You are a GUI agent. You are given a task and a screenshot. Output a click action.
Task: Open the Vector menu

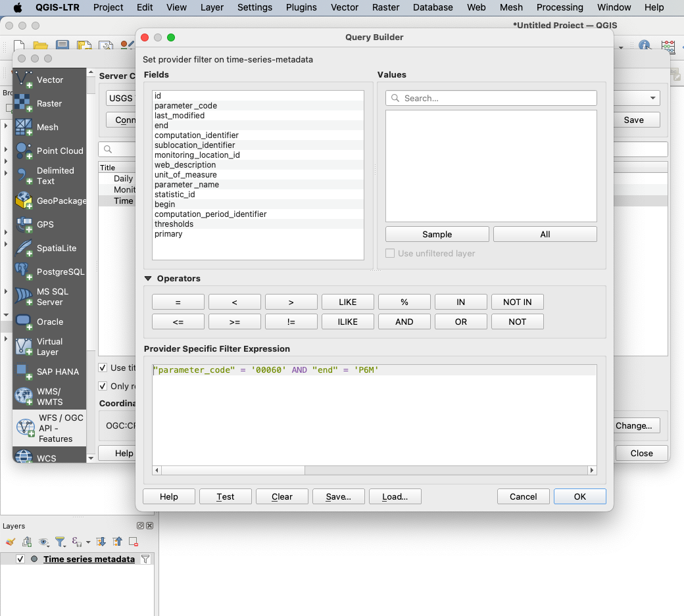(x=345, y=7)
